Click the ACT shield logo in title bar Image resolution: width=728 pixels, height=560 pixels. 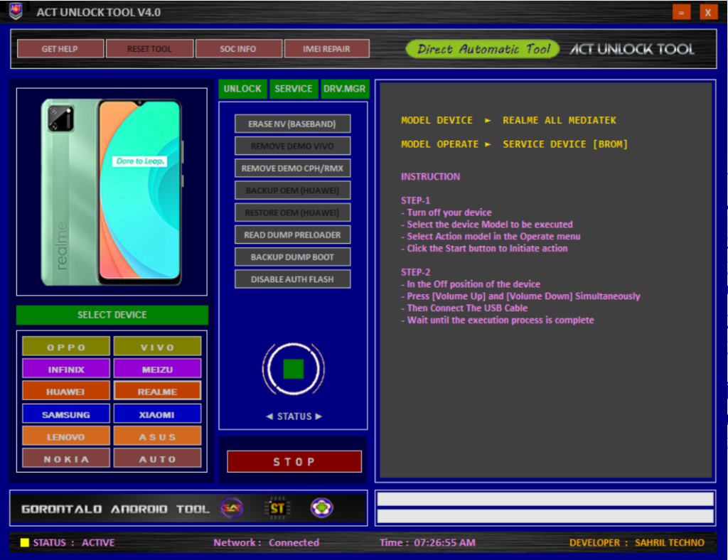click(x=16, y=11)
